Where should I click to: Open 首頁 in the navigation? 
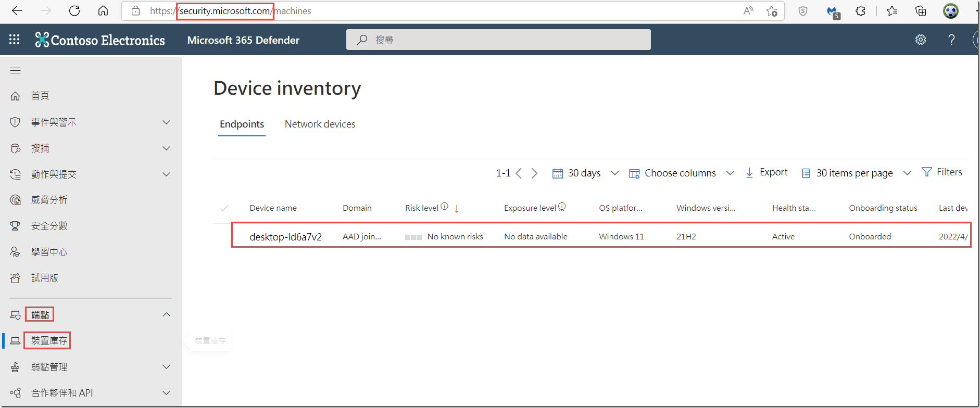coord(40,96)
